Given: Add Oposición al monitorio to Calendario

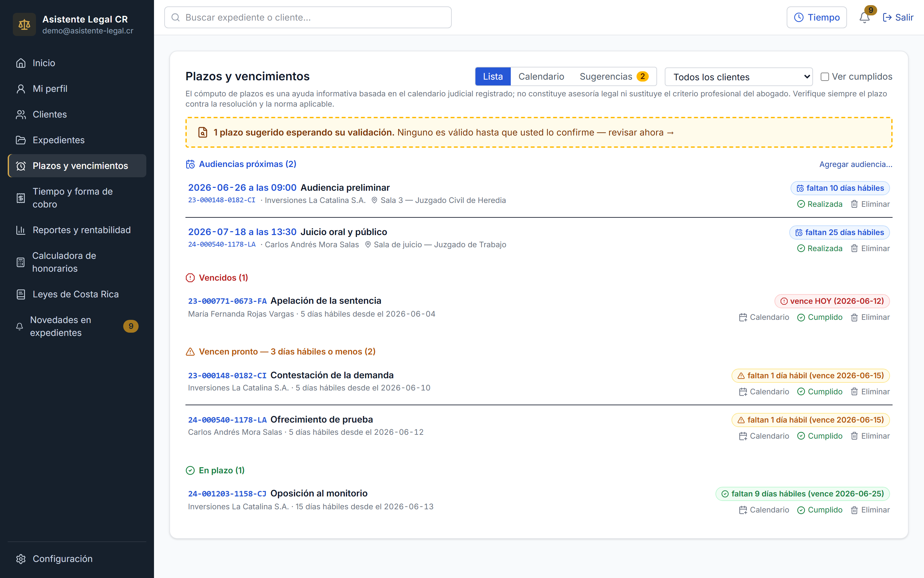Looking at the screenshot, I should tap(764, 510).
